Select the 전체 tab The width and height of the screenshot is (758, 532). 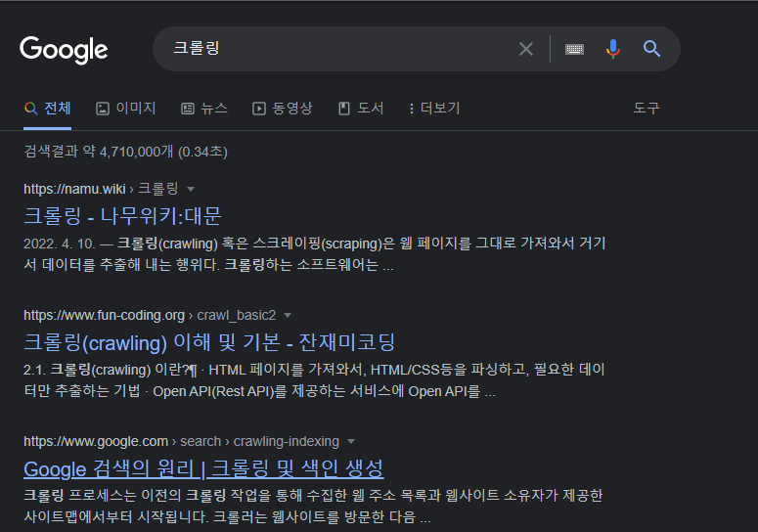pos(47,109)
